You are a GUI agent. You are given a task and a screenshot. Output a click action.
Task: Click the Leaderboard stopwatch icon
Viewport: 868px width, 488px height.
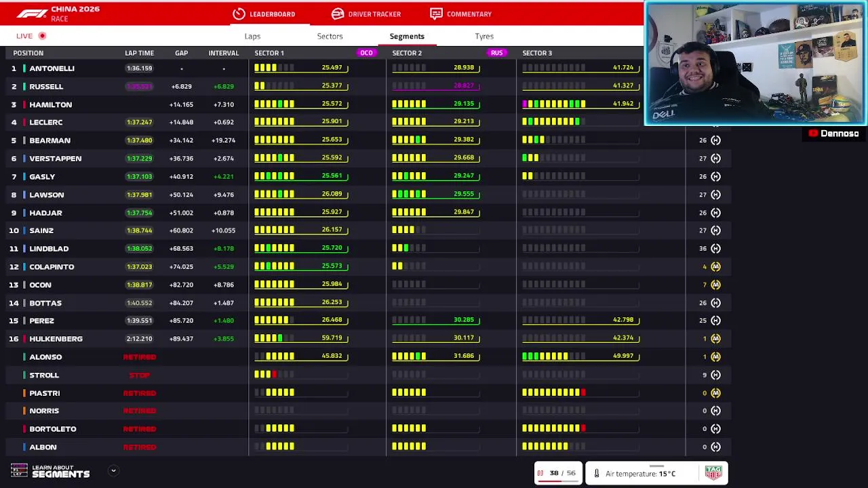(239, 14)
